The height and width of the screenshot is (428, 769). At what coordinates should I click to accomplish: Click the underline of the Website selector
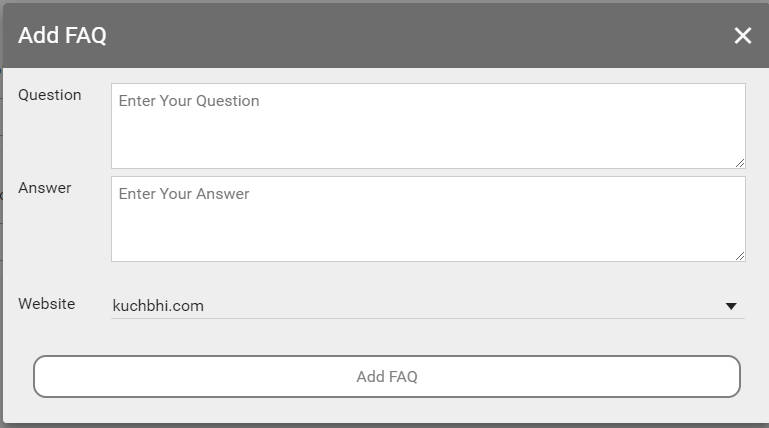point(428,318)
